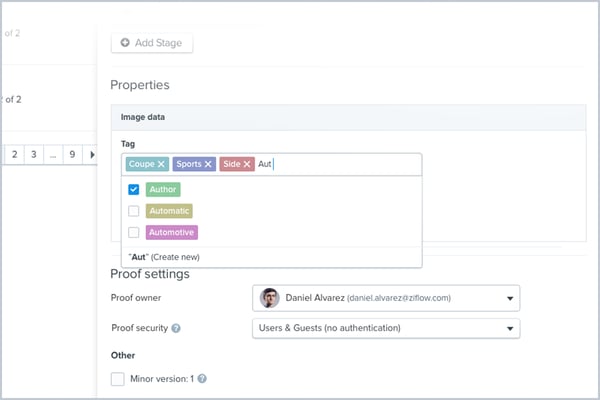Remove the Coupe tag
Viewport: 600px width, 400px height.
coord(161,164)
